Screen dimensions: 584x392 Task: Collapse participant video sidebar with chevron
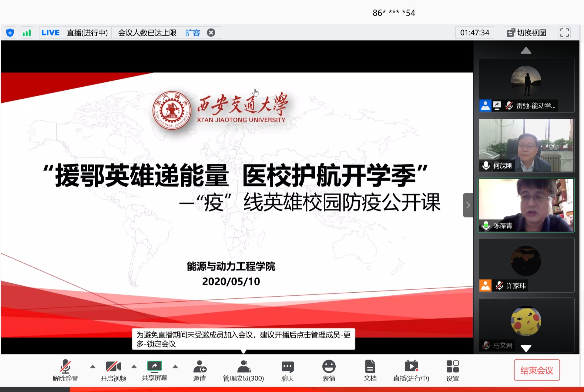click(468, 205)
